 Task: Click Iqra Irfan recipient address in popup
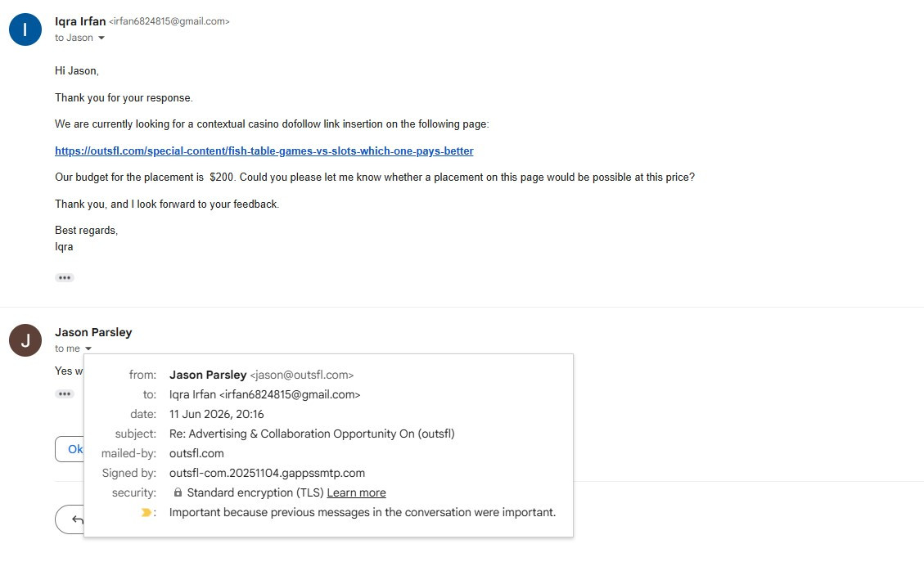[264, 394]
